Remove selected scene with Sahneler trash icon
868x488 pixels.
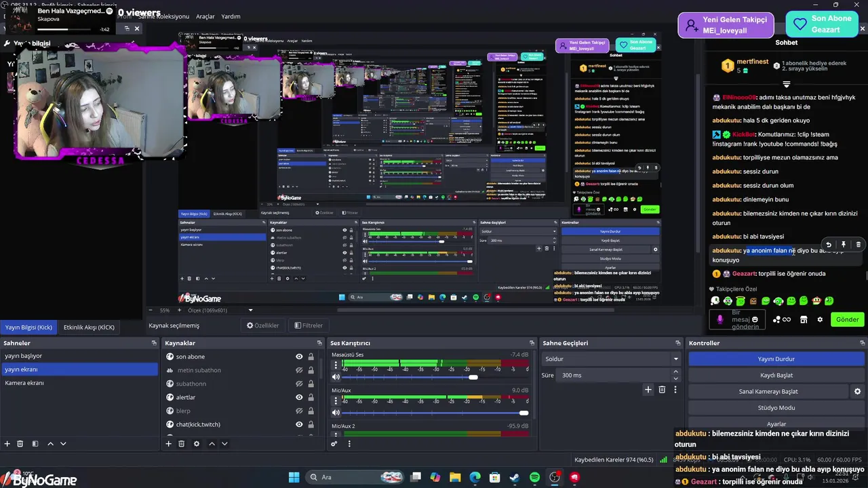(x=20, y=443)
